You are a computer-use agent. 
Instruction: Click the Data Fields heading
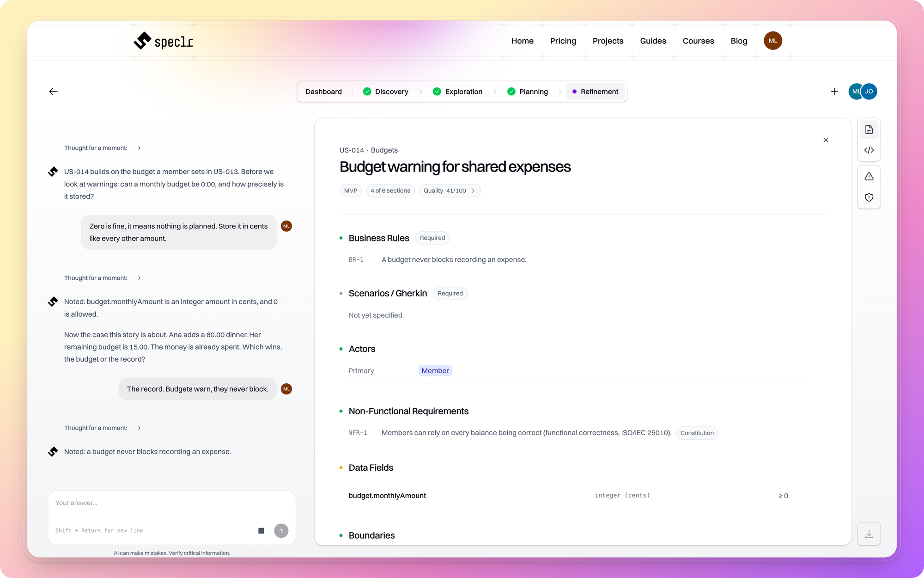coord(371,468)
